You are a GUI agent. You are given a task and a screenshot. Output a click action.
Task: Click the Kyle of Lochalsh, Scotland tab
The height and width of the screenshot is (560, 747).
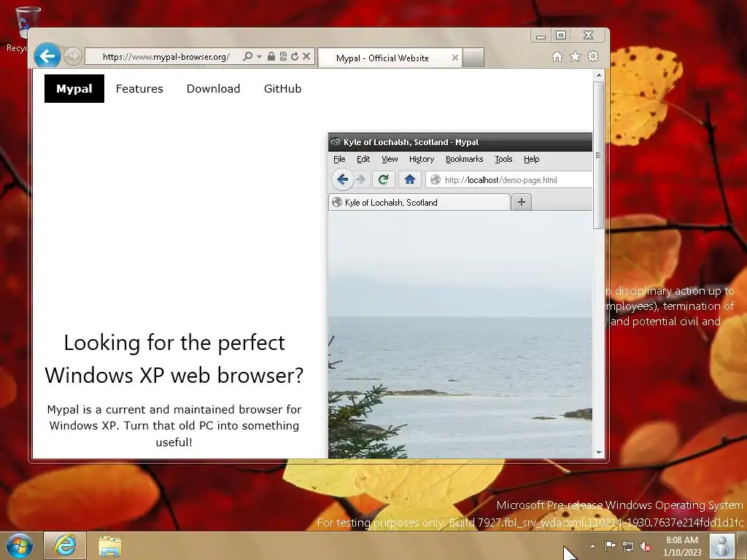(x=419, y=203)
